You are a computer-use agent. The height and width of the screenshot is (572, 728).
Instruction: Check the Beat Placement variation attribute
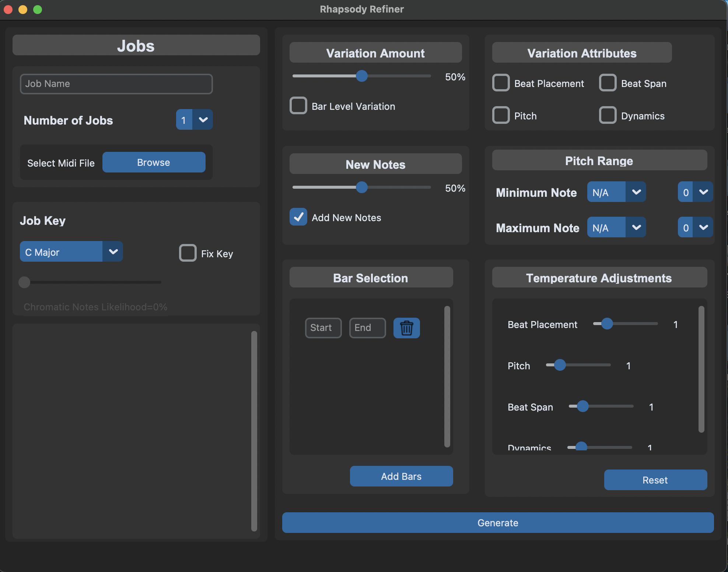point(501,83)
